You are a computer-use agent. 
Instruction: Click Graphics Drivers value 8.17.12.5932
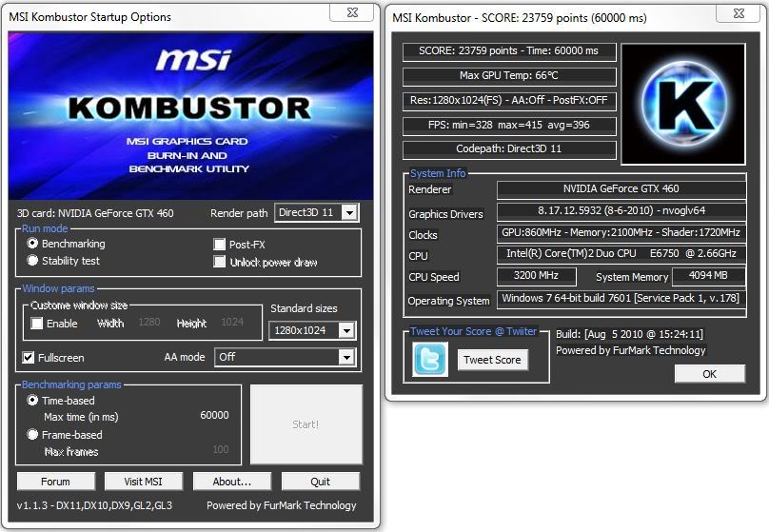coord(621,211)
